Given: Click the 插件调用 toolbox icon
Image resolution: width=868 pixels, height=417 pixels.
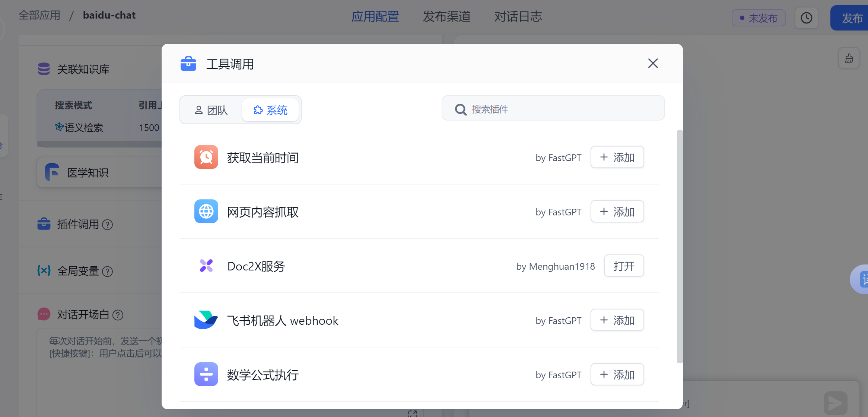Looking at the screenshot, I should pos(44,224).
